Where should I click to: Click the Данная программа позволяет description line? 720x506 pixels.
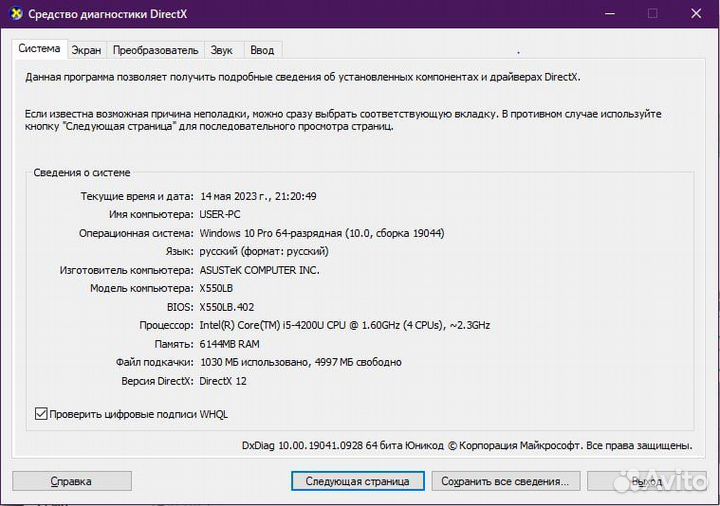pos(303,77)
